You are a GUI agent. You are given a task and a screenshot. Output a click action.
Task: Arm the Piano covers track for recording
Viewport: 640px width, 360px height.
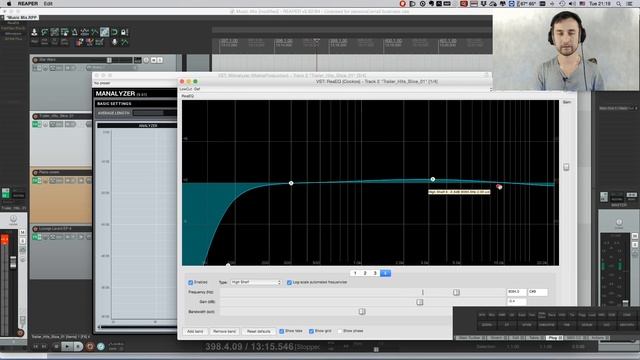click(x=36, y=173)
